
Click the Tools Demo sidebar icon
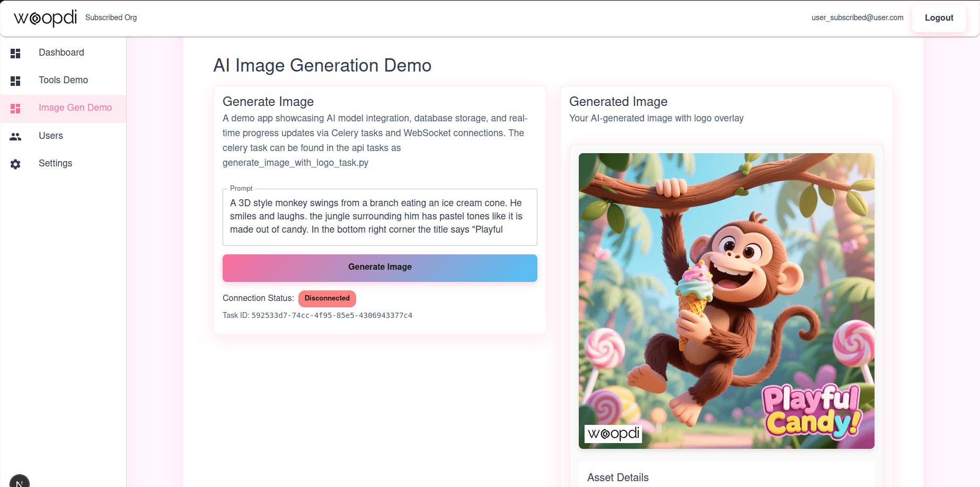pos(15,81)
